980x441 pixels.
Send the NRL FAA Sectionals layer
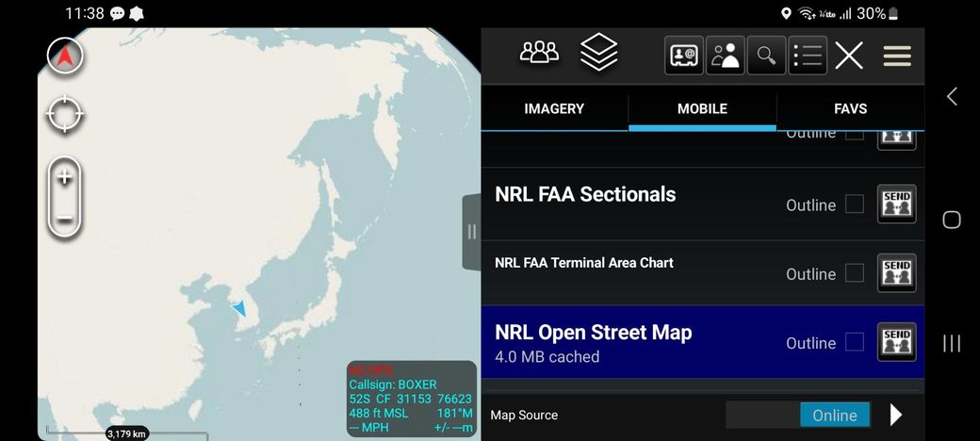[896, 204]
